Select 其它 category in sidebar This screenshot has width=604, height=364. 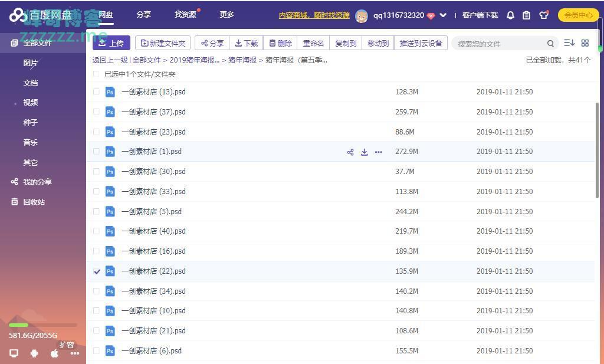coord(31,163)
